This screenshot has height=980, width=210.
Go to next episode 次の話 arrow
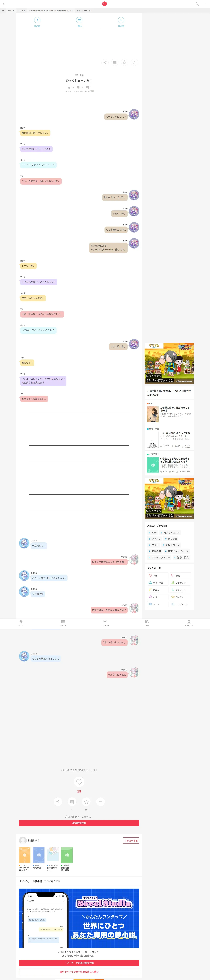pyautogui.click(x=121, y=22)
